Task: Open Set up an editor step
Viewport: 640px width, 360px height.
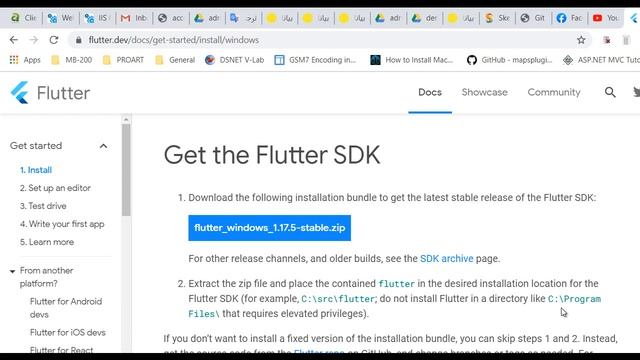Action: point(55,188)
